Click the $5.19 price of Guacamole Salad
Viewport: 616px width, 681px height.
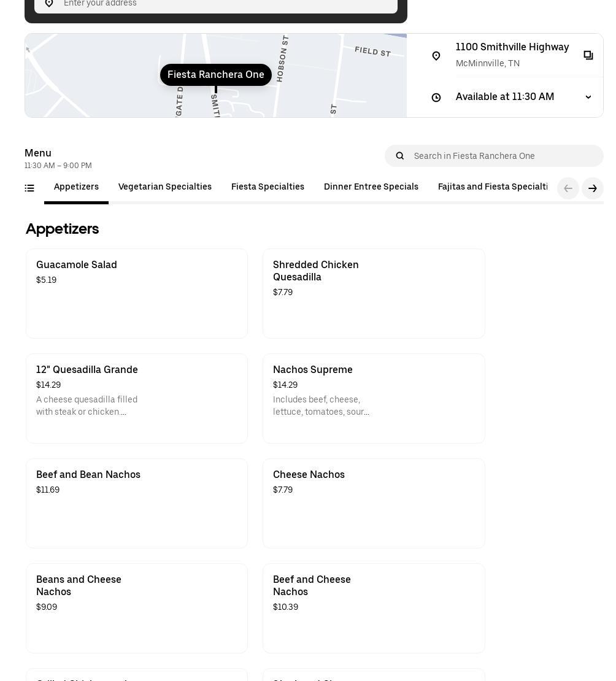tap(47, 280)
